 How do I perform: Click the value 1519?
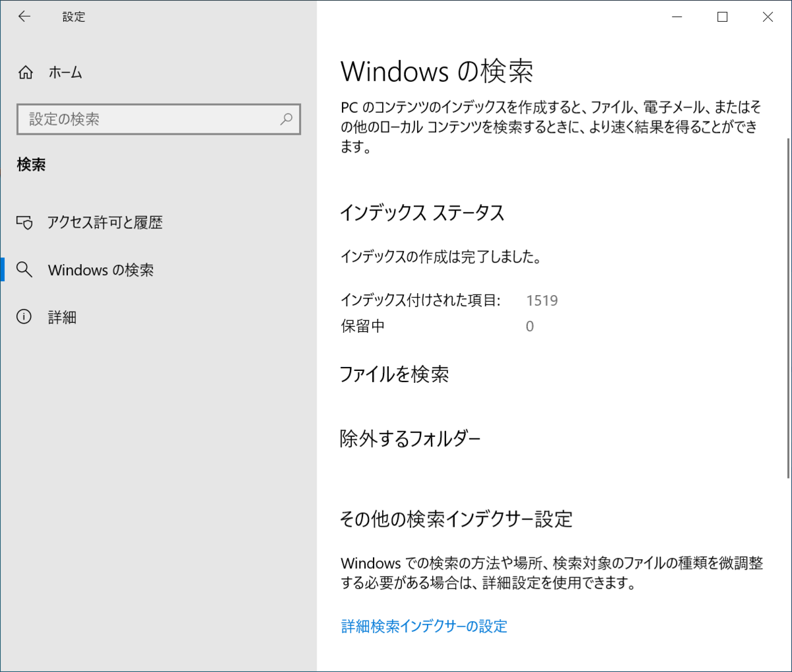point(542,300)
